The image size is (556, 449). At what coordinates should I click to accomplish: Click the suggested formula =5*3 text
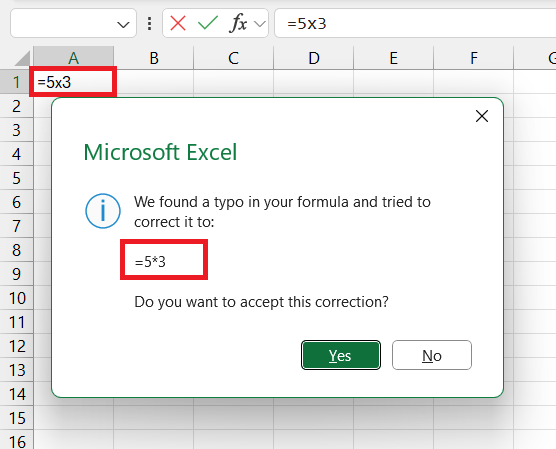[x=150, y=262]
